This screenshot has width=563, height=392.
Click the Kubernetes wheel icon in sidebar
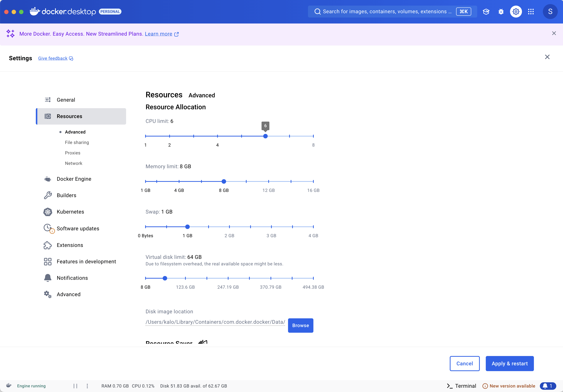(48, 212)
